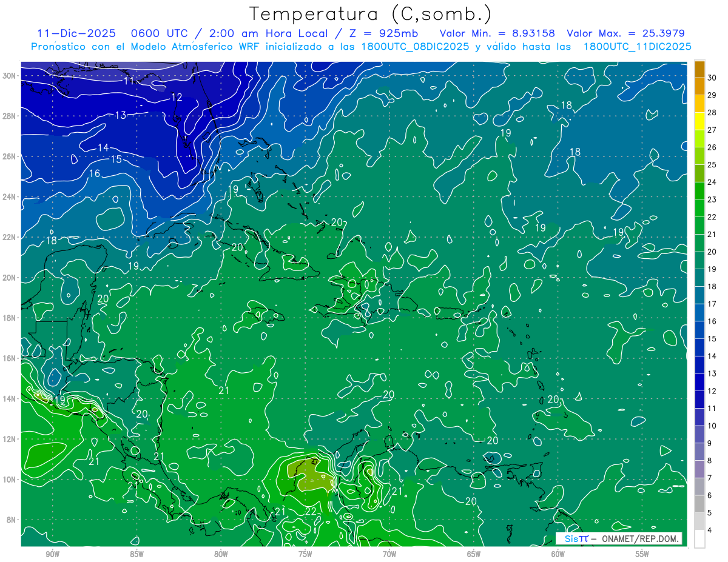Viewport: 728px width, 562px height.
Task: Click the '60W' longitude axis label
Action: click(x=558, y=554)
